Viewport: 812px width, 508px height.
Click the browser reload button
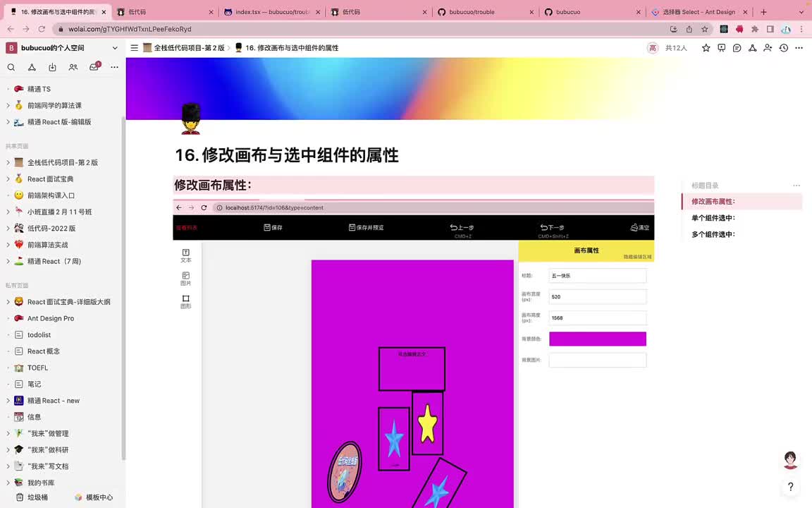(x=42, y=29)
